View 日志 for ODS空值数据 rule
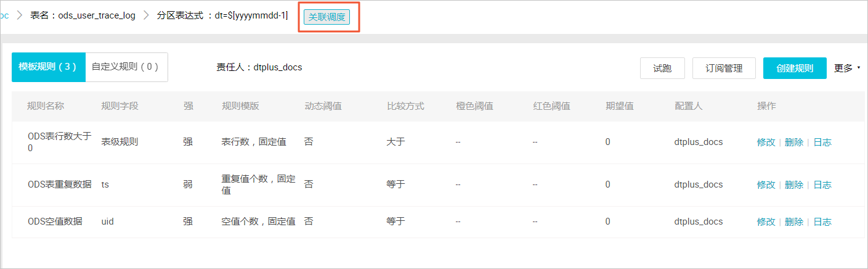The image size is (868, 269). (x=822, y=221)
